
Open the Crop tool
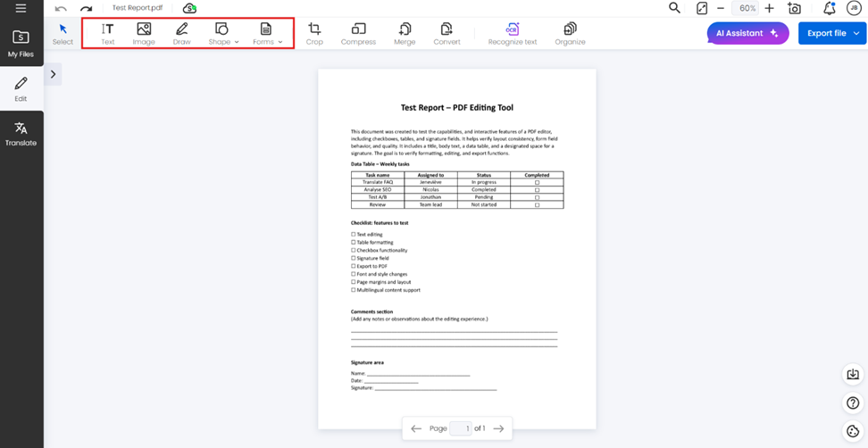point(314,34)
